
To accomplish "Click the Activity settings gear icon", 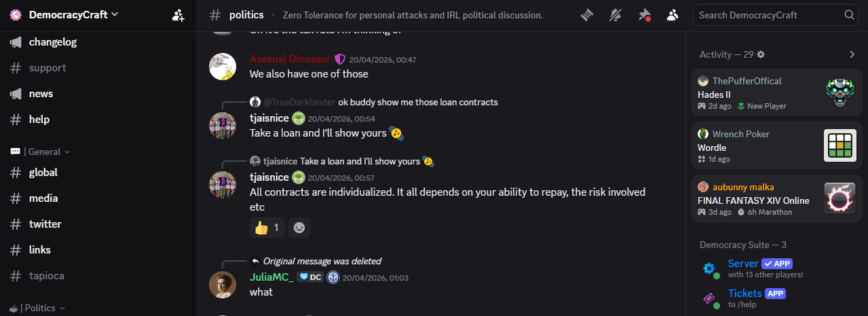I will pos(761,54).
